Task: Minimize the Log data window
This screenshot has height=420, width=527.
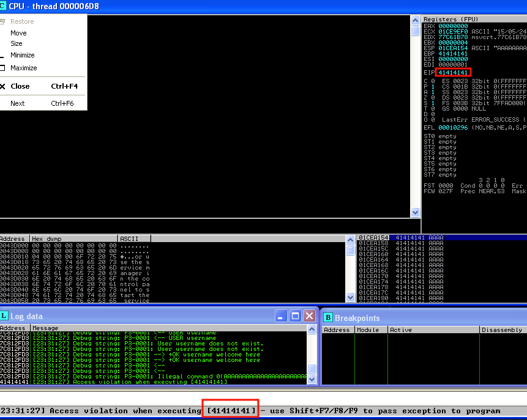Action: [281, 316]
